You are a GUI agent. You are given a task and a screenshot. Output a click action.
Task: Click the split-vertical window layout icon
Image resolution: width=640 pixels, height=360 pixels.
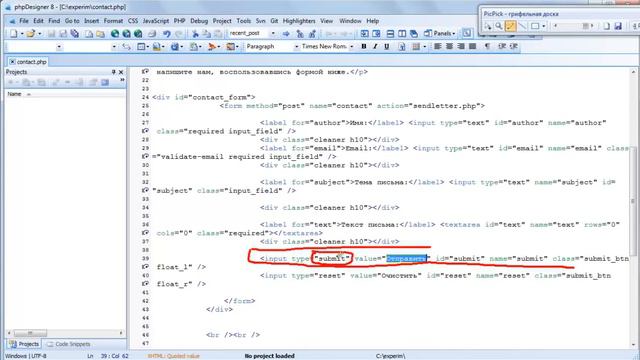pos(402,33)
